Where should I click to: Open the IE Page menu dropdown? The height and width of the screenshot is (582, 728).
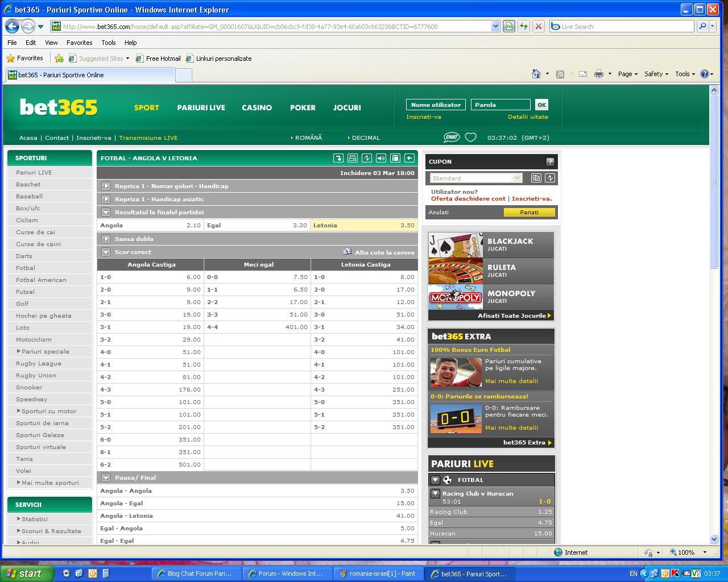628,74
